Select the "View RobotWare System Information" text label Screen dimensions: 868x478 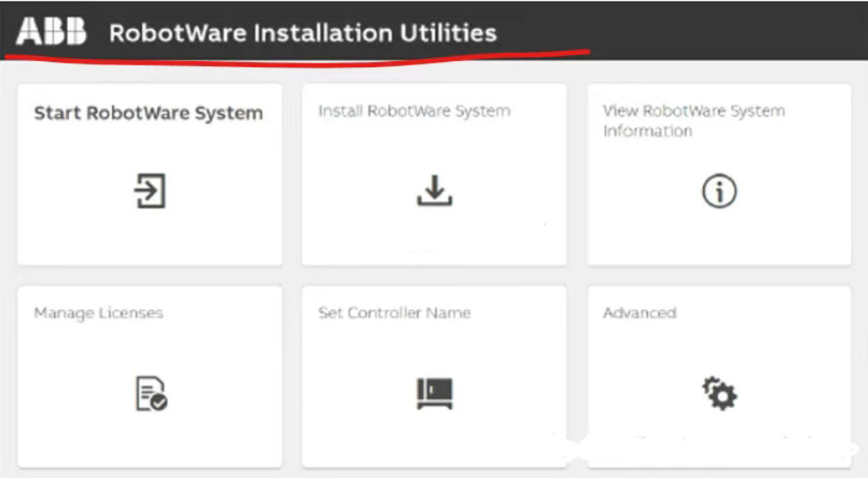pos(693,121)
